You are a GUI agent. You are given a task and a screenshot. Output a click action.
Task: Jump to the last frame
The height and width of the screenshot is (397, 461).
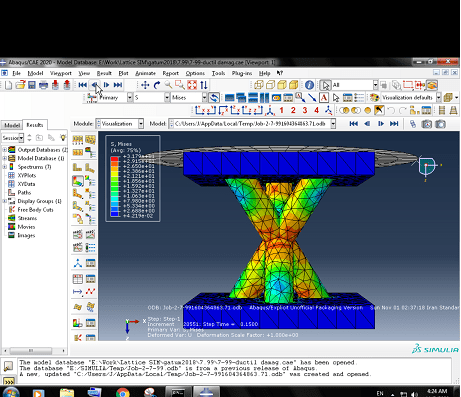(118, 85)
